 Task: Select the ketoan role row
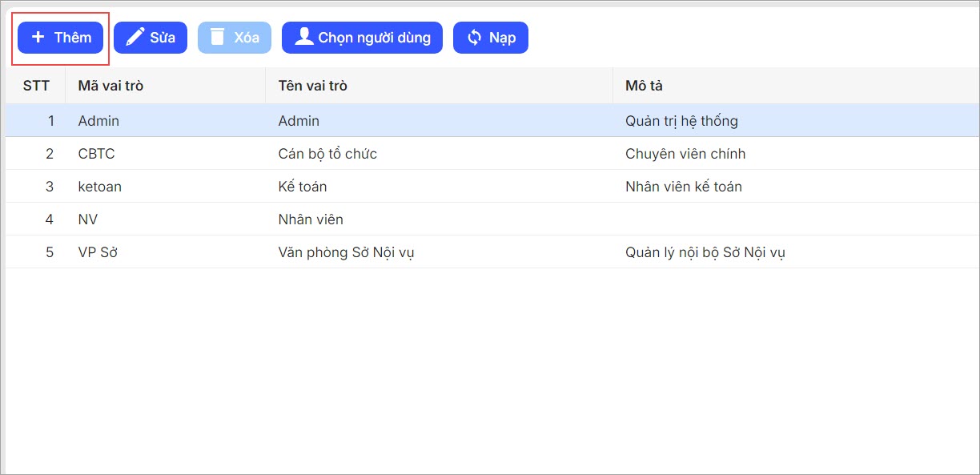coord(100,187)
